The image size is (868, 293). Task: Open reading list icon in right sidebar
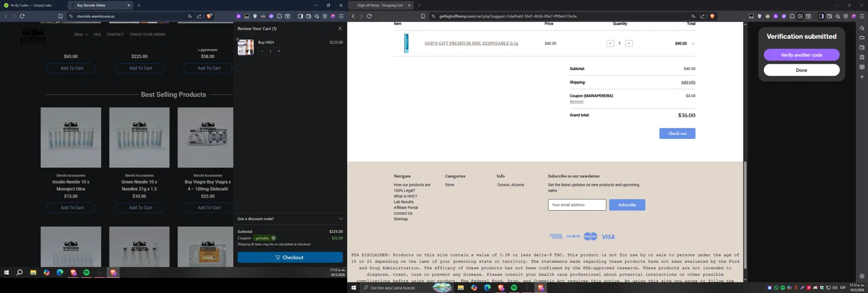point(862,67)
